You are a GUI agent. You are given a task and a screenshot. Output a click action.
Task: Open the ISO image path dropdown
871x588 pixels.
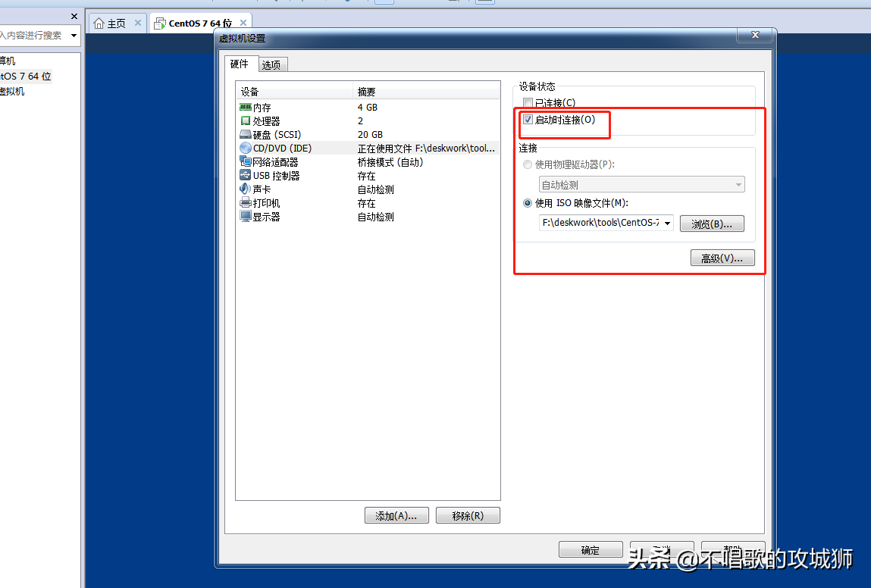[667, 224]
